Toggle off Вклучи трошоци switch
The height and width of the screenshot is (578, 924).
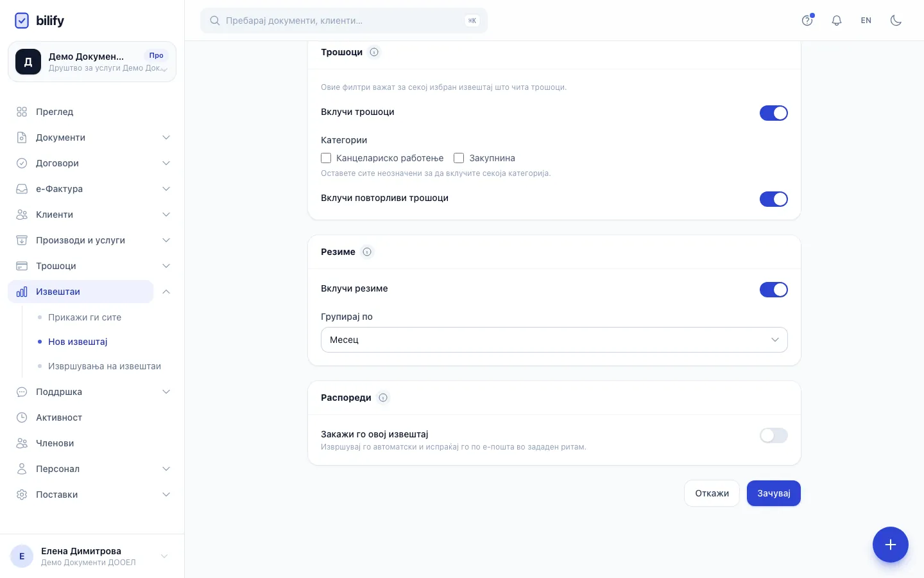click(x=773, y=113)
